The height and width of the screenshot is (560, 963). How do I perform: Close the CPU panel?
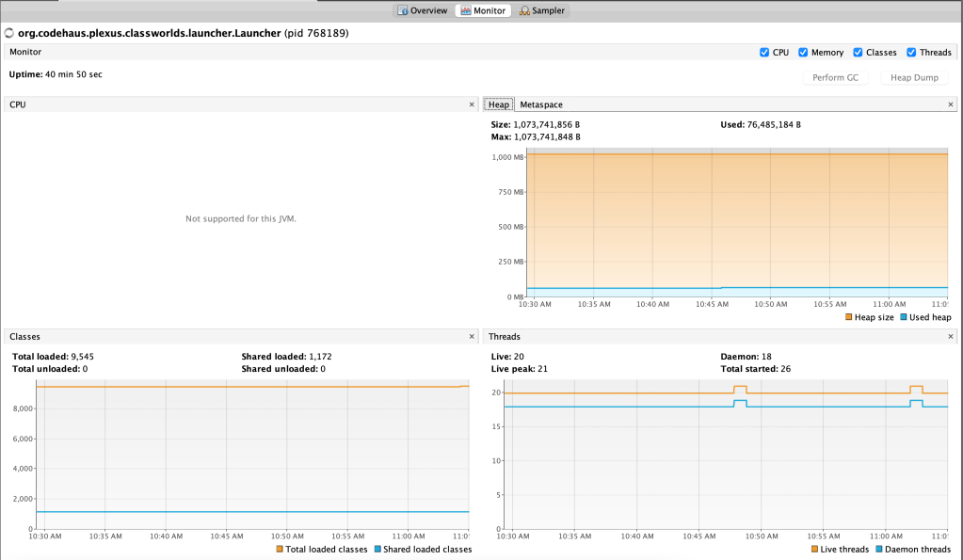point(472,104)
